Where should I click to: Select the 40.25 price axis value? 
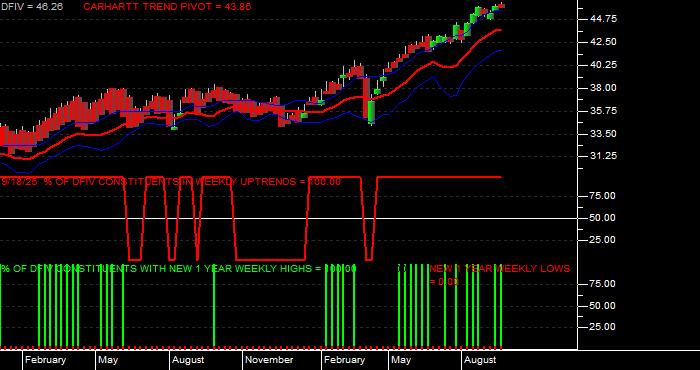click(603, 65)
